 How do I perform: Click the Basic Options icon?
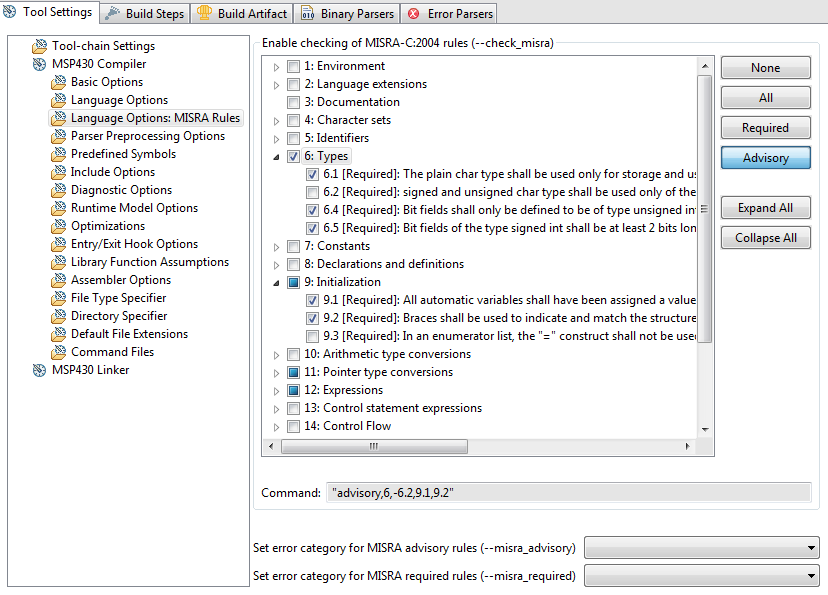[x=59, y=82]
